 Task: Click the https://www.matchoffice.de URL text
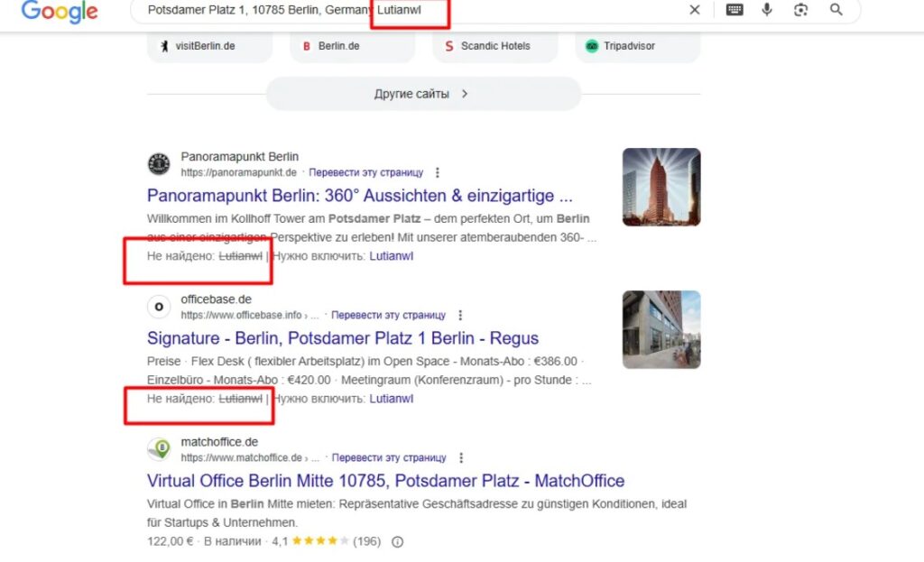pos(242,457)
